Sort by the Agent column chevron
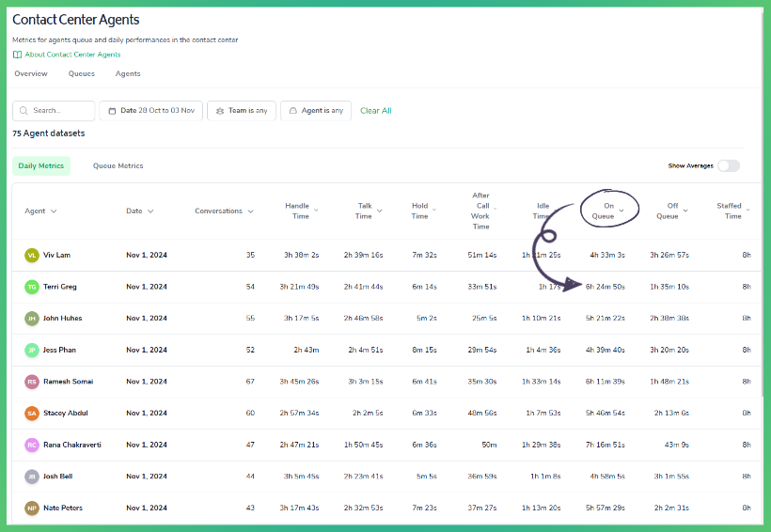Image resolution: width=771 pixels, height=532 pixels. click(54, 211)
